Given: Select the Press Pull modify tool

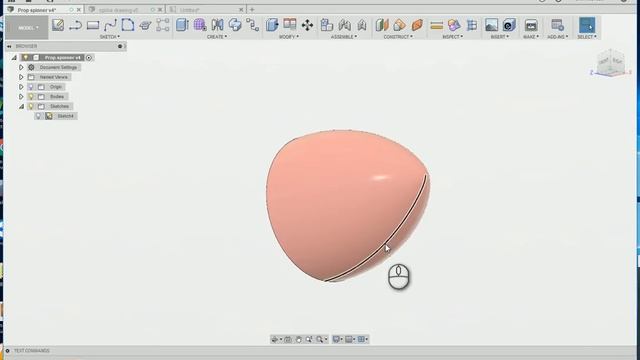Looking at the screenshot, I should pos(272,25).
